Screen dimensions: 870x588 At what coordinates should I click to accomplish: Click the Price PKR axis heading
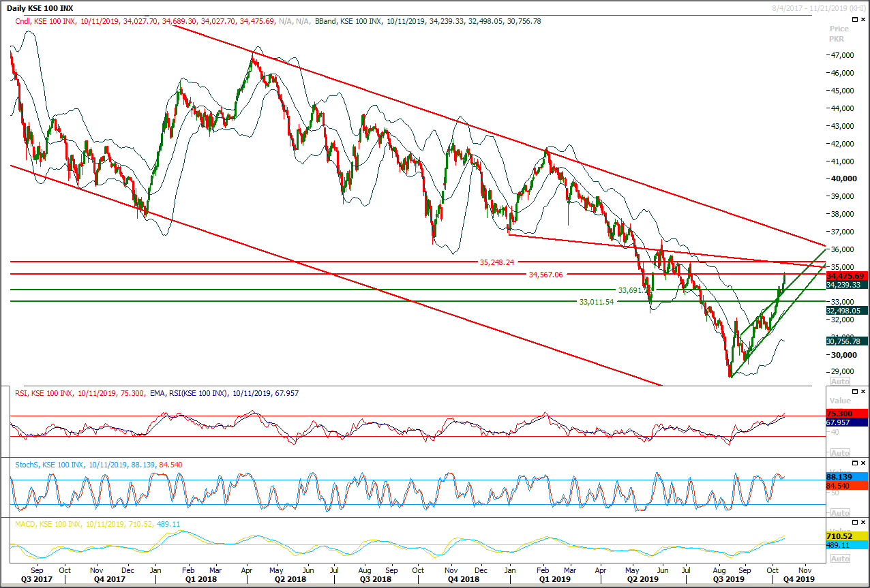point(839,34)
